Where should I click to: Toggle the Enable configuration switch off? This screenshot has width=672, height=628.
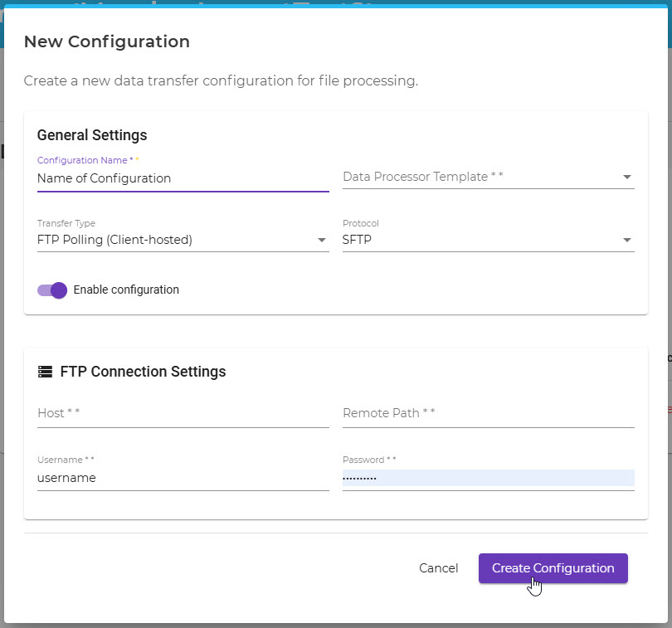pyautogui.click(x=52, y=290)
